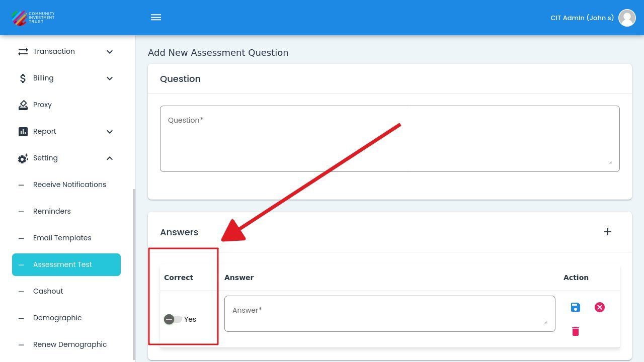The height and width of the screenshot is (362, 644).
Task: Go to Receive Notifications page
Action: point(69,185)
